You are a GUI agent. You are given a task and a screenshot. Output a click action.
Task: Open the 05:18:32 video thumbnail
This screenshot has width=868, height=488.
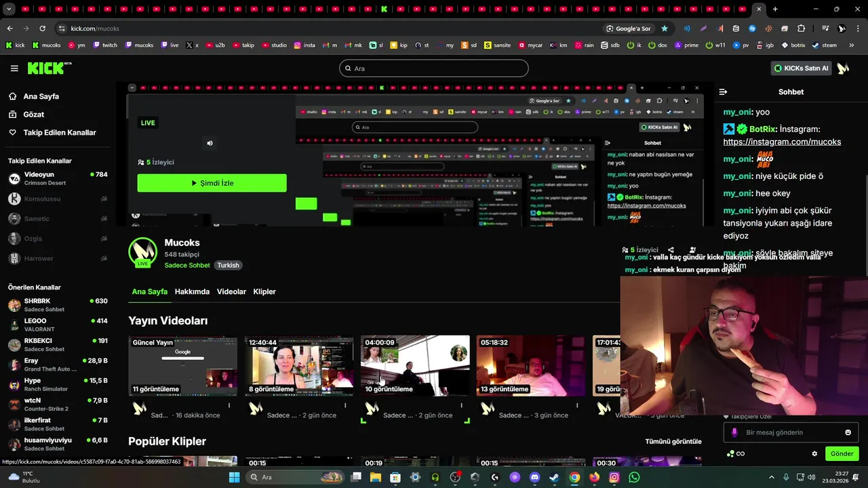(x=531, y=366)
